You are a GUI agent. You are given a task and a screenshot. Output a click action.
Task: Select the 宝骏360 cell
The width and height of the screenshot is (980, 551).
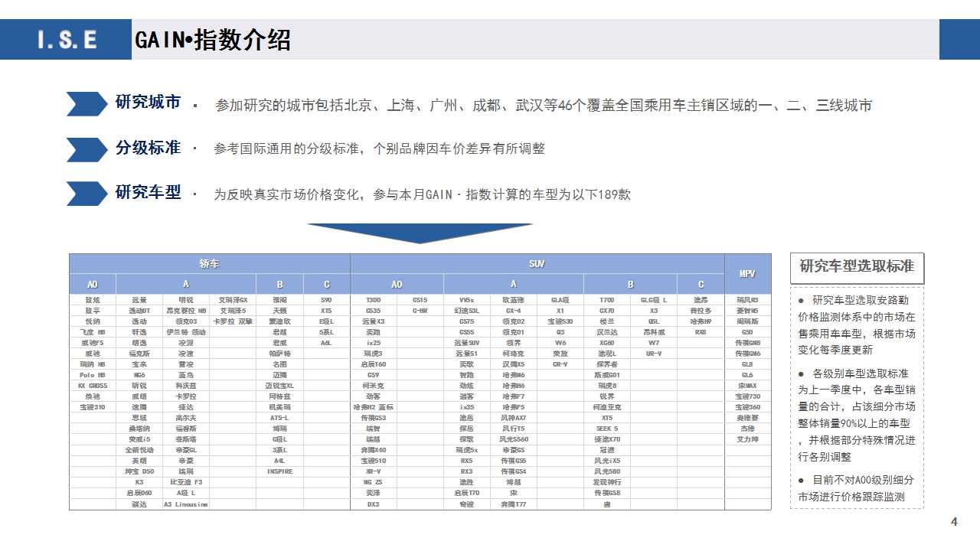tap(748, 407)
